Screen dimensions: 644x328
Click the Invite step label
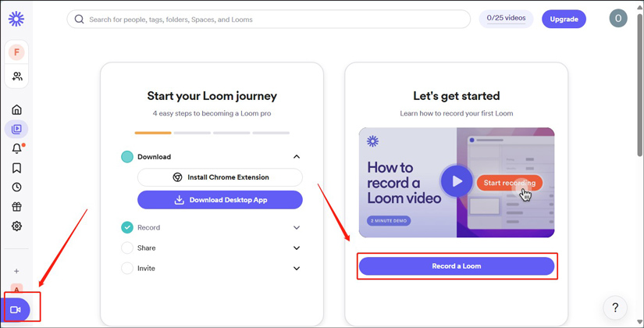[x=146, y=269]
